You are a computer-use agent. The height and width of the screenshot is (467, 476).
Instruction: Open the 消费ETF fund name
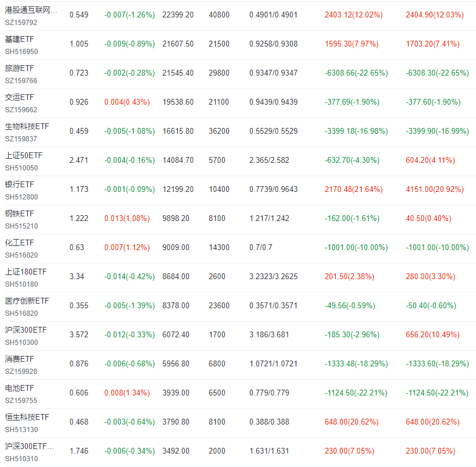point(19,359)
